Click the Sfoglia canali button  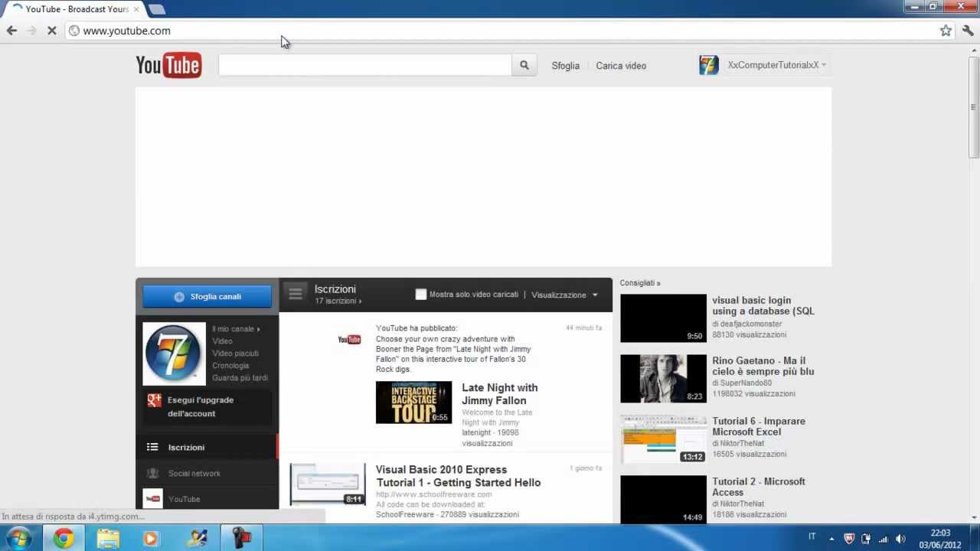click(207, 296)
